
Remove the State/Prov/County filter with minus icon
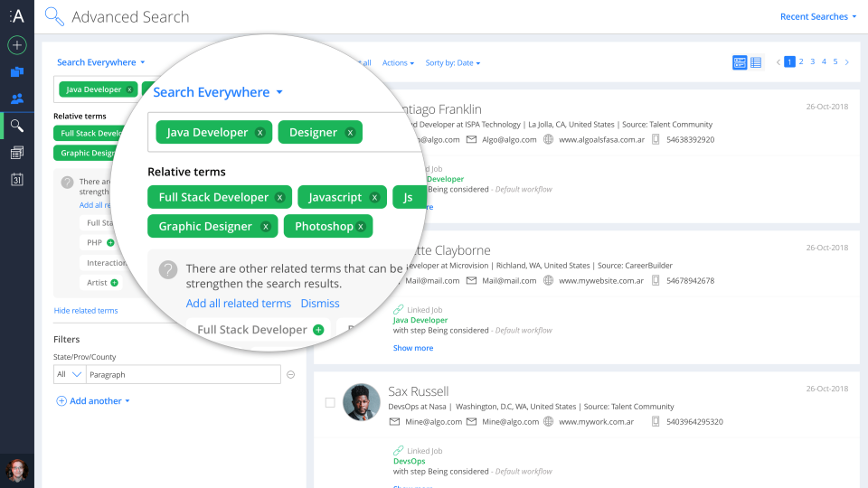point(290,374)
